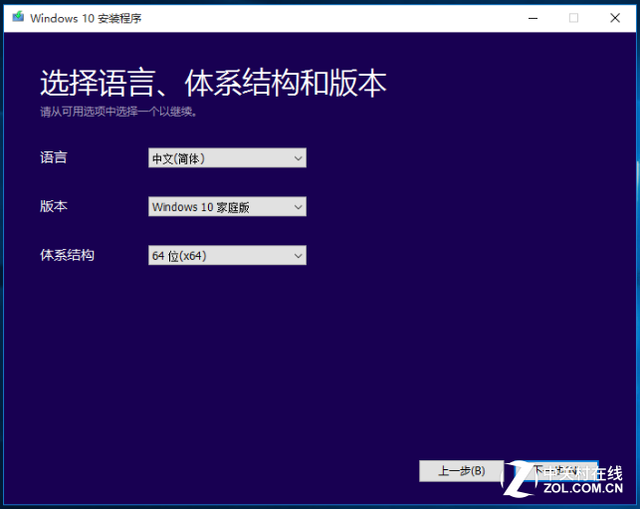Image resolution: width=640 pixels, height=509 pixels.
Task: Click the Windows 10 setup title bar icon
Action: 18,17
